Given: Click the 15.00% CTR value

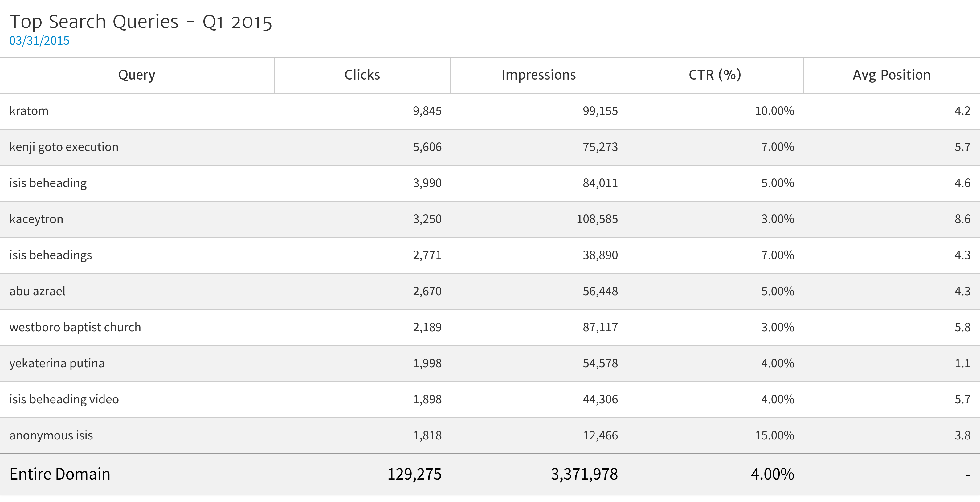Looking at the screenshot, I should 774,435.
